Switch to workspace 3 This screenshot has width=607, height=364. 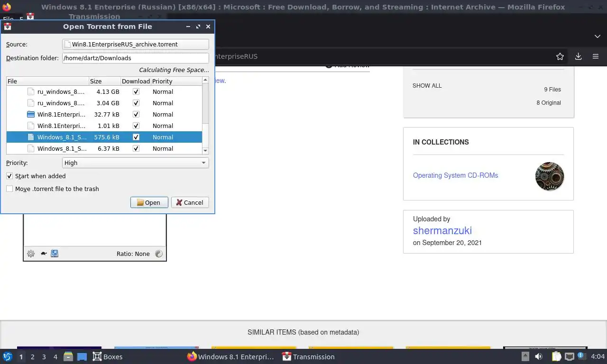pos(44,356)
